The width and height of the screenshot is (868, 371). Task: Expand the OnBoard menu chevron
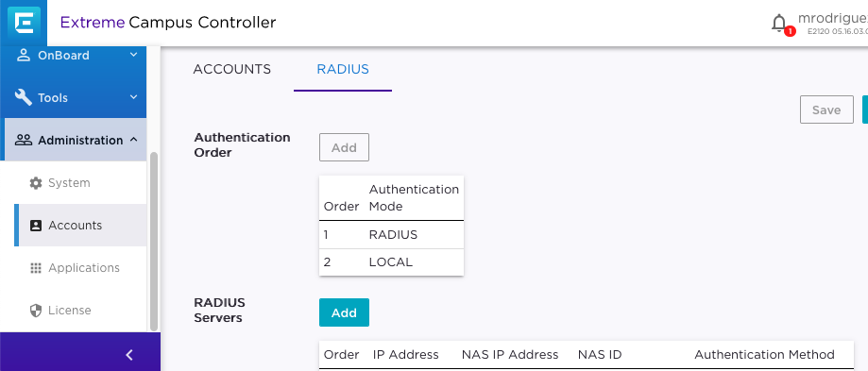pos(133,55)
